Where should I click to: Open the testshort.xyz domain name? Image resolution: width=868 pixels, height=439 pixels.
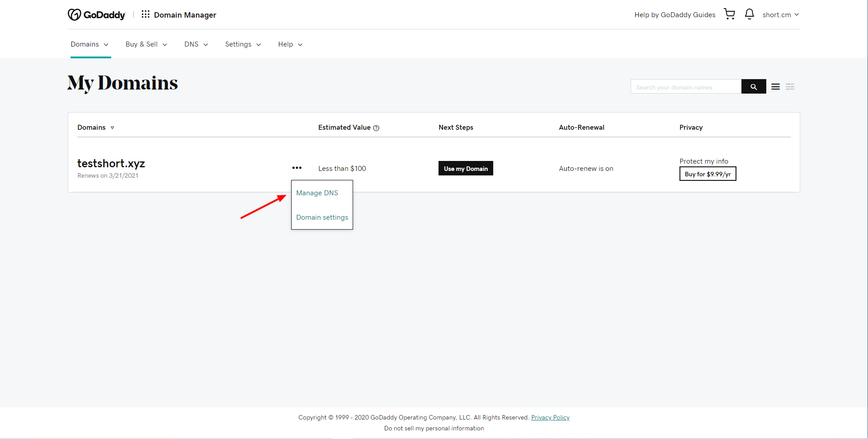(x=111, y=163)
